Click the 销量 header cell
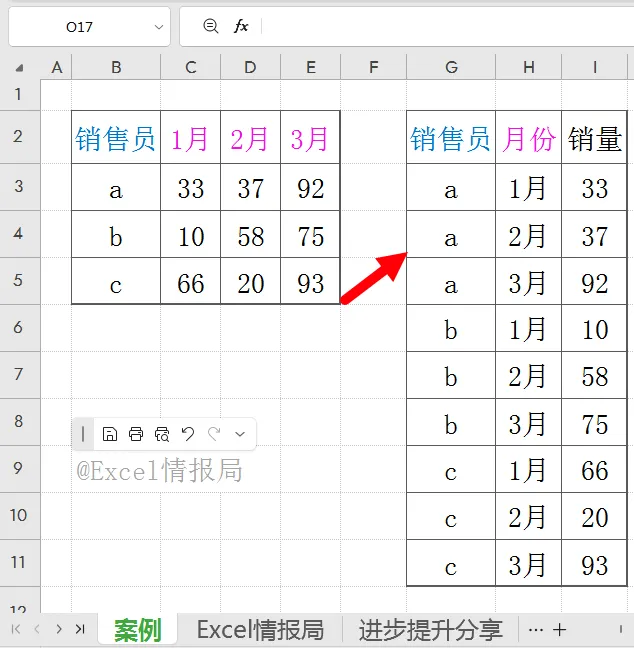The height and width of the screenshot is (648, 634). click(x=594, y=137)
